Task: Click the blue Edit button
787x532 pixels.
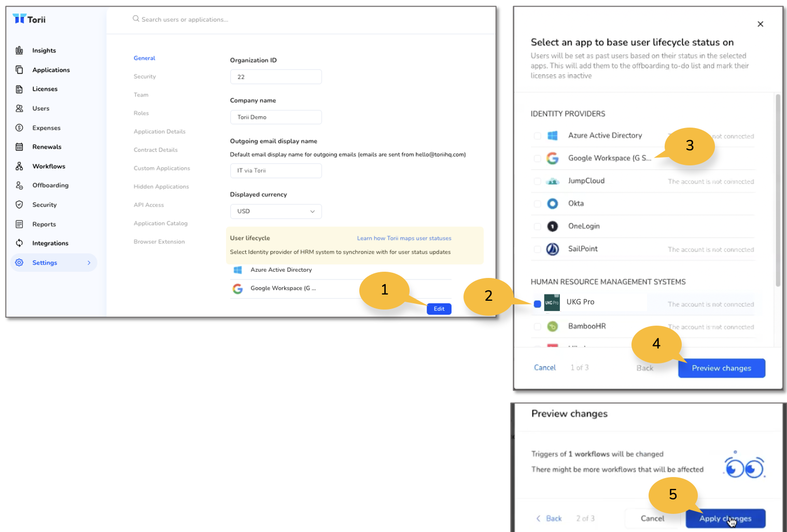Action: click(439, 309)
